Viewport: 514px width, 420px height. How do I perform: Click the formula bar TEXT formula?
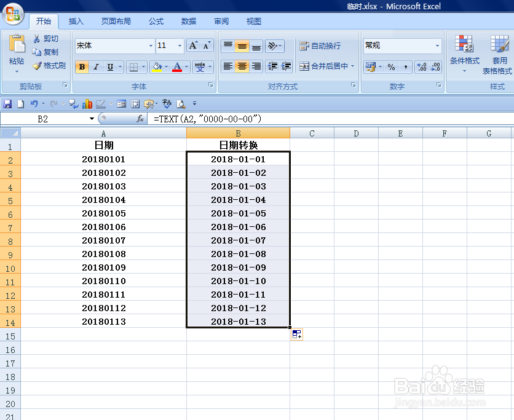tap(207, 119)
